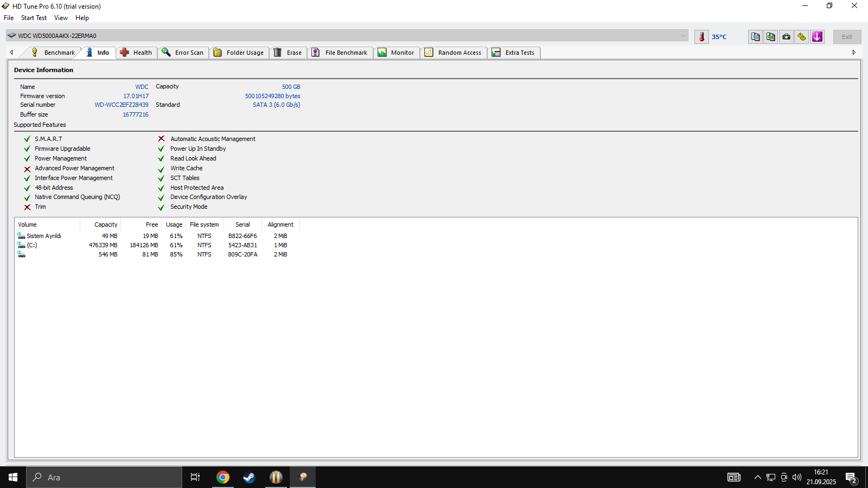Image resolution: width=868 pixels, height=488 pixels.
Task: Show hidden system tray icons
Action: pyautogui.click(x=758, y=477)
